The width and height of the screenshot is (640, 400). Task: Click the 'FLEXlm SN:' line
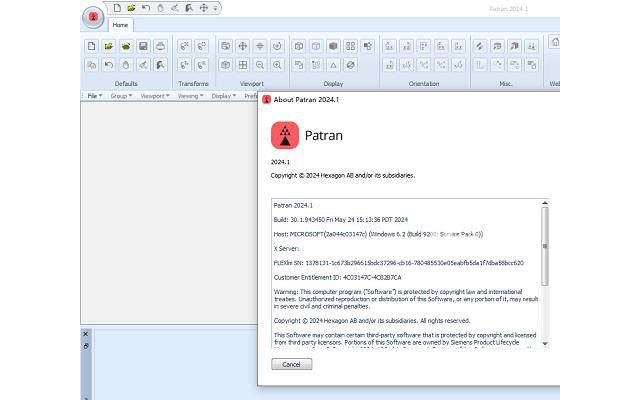pos(398,263)
